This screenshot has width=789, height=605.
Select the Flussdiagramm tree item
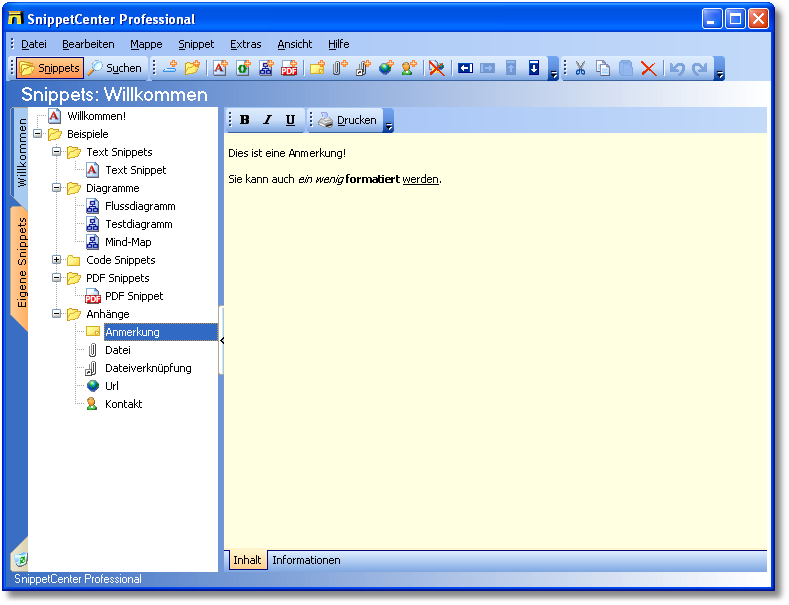click(x=140, y=206)
